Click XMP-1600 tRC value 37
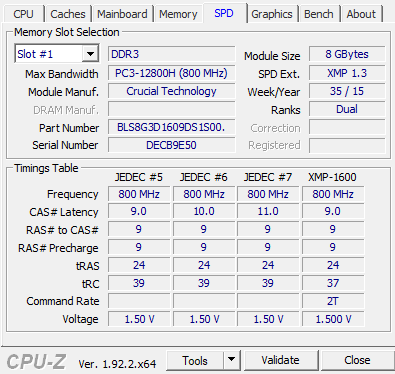Image resolution: width=395 pixels, height=374 pixels. coord(333,283)
